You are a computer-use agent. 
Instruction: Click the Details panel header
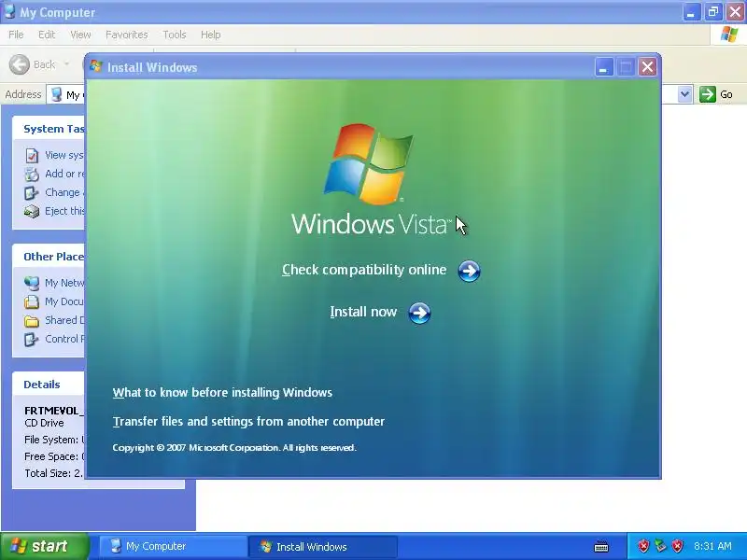pyautogui.click(x=49, y=385)
